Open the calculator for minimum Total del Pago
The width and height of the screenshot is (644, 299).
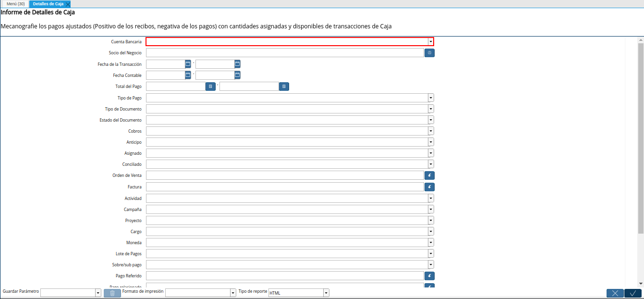pos(210,86)
